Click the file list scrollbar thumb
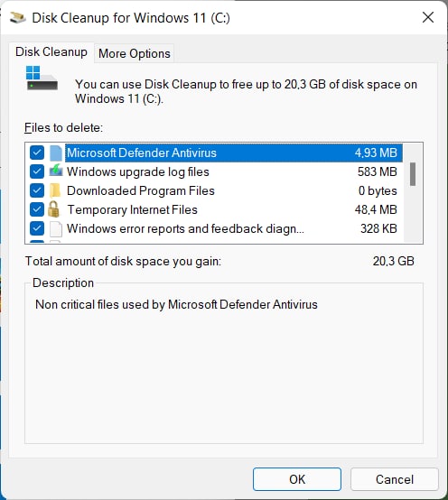Image resolution: width=448 pixels, height=500 pixels. [413, 174]
